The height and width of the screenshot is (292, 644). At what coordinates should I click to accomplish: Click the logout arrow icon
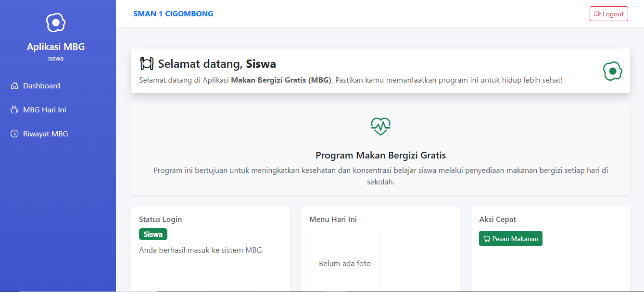tap(597, 14)
